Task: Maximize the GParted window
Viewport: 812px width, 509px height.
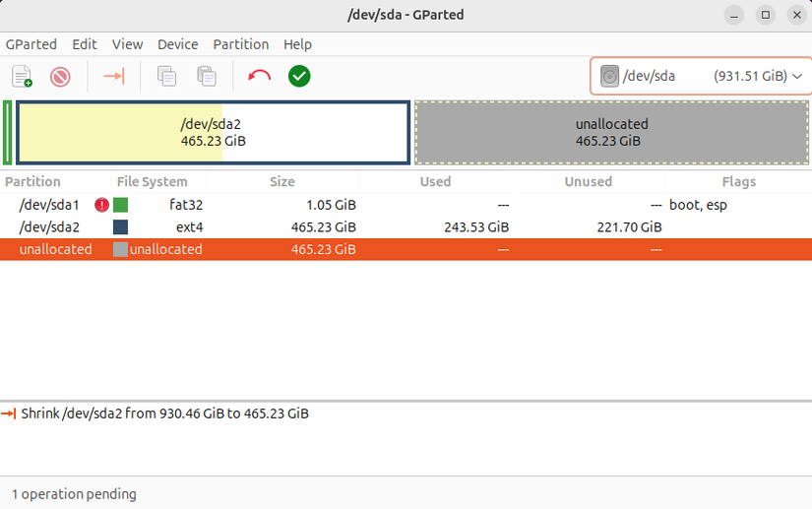Action: tap(766, 15)
